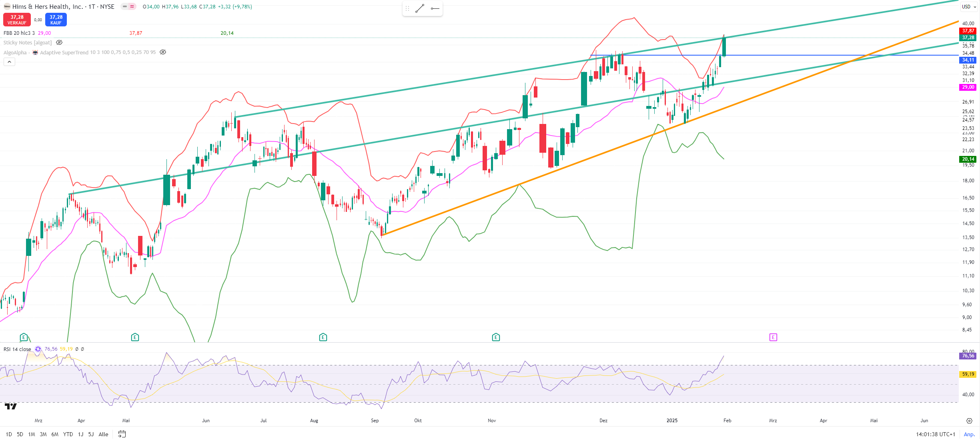Select the horizontal line drawing tool
The width and height of the screenshot is (980, 439).
tap(435, 8)
